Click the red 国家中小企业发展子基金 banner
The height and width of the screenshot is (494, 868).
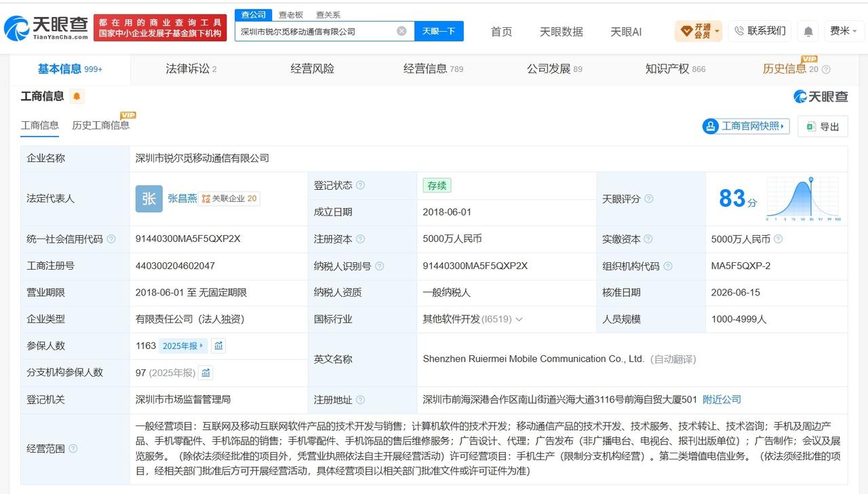click(160, 28)
